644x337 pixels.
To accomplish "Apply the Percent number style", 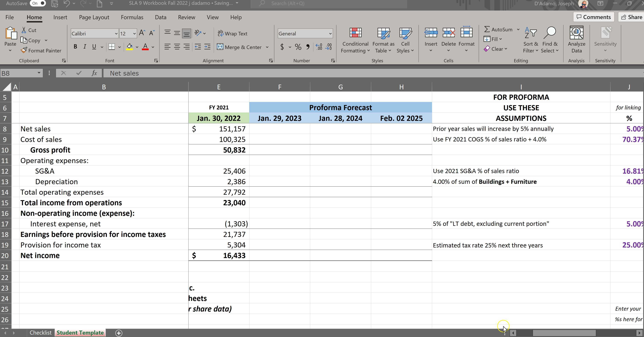I will 298,47.
